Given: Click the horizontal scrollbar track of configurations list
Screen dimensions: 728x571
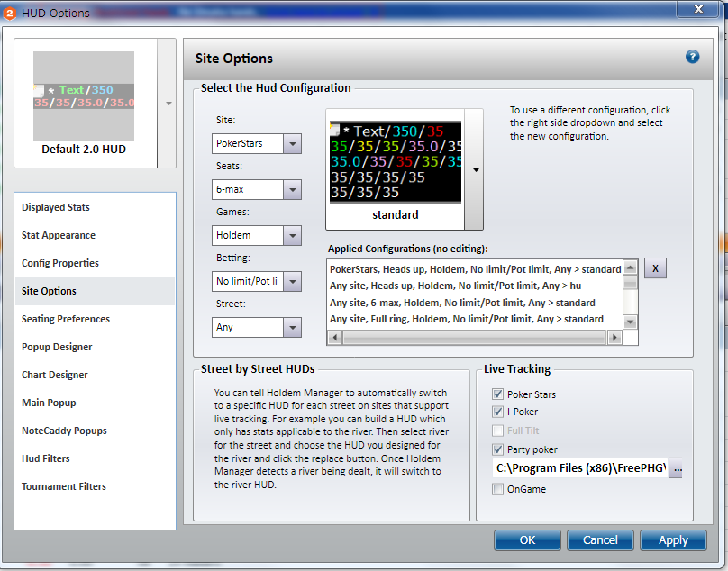Looking at the screenshot, I should coord(475,338).
